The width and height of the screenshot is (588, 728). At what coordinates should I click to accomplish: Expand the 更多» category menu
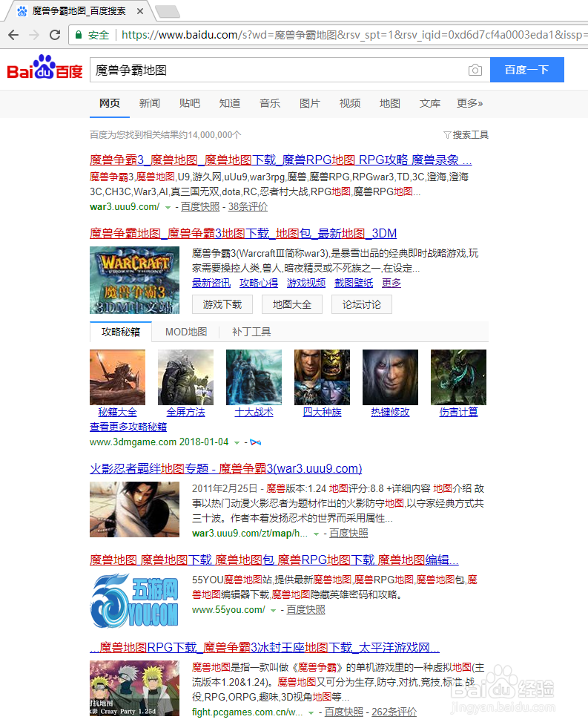pos(470,103)
